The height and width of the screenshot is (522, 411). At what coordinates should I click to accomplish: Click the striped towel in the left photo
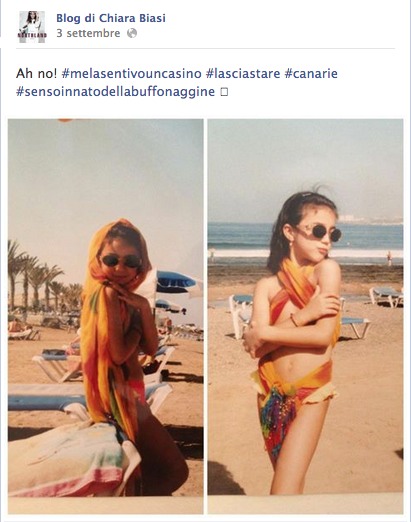point(72,462)
